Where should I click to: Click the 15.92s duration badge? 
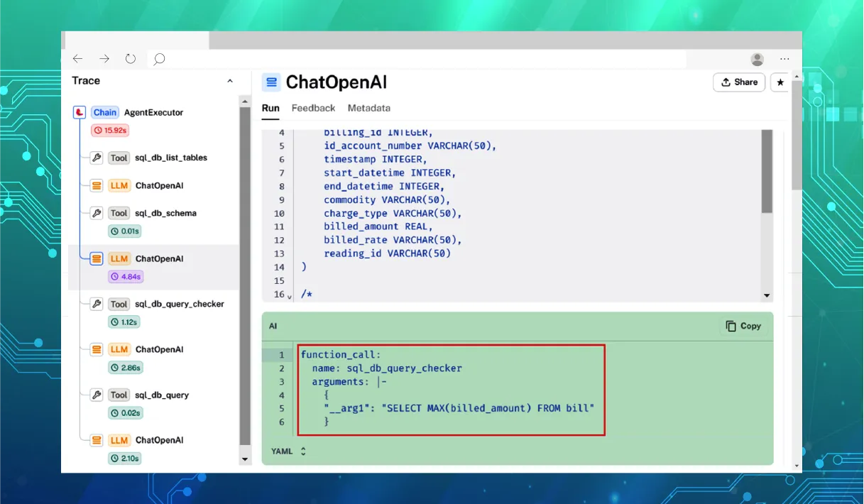click(109, 130)
